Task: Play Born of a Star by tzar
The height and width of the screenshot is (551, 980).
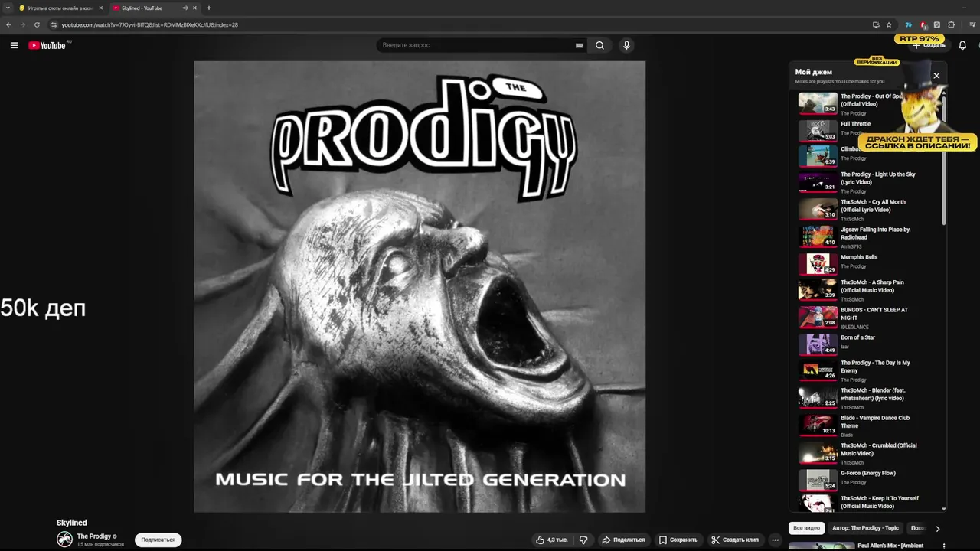Action: (x=867, y=344)
